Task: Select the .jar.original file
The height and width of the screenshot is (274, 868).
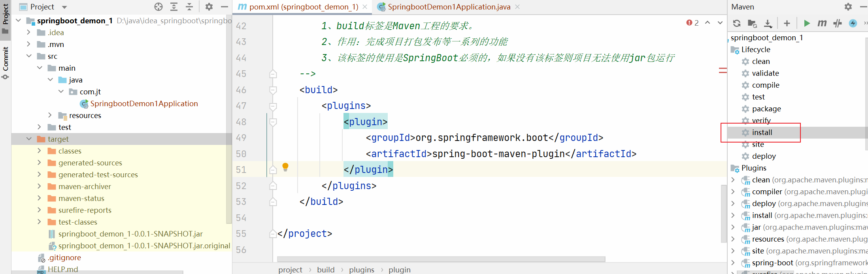Action: coord(144,246)
